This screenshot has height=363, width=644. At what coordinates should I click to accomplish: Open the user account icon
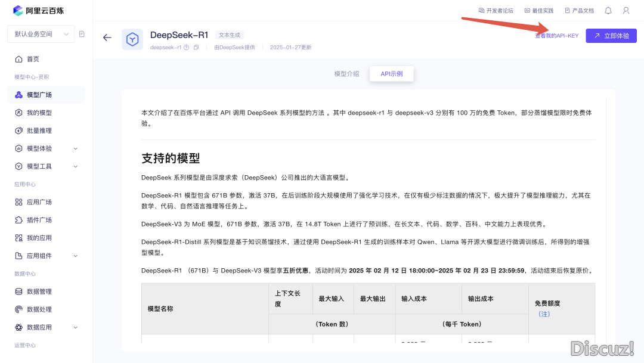click(626, 11)
